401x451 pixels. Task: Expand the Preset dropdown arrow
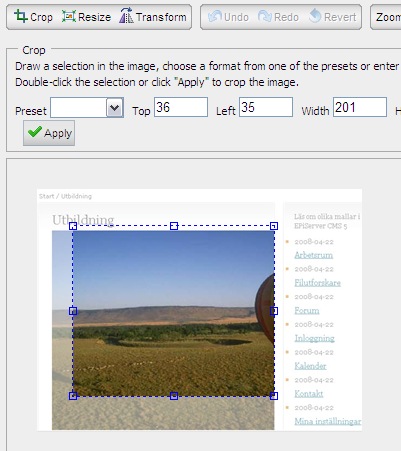pos(115,107)
